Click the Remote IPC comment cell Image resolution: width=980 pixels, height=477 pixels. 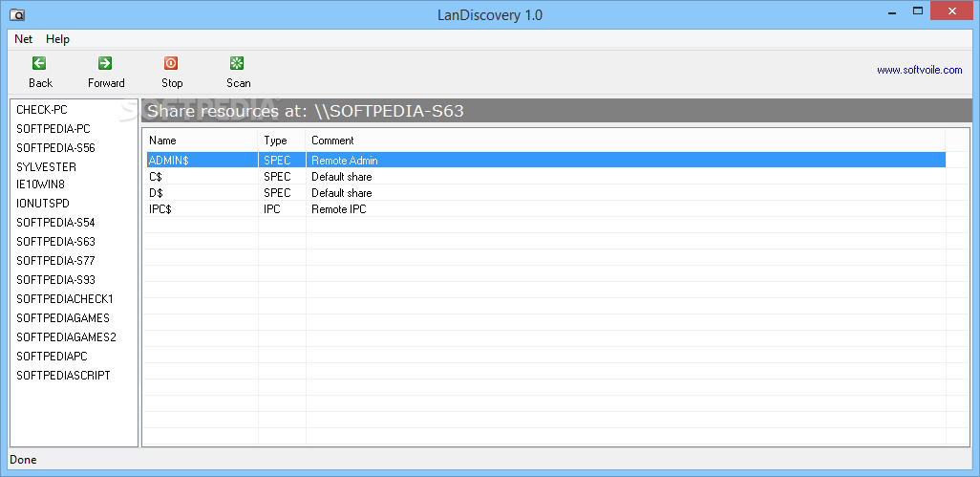339,208
